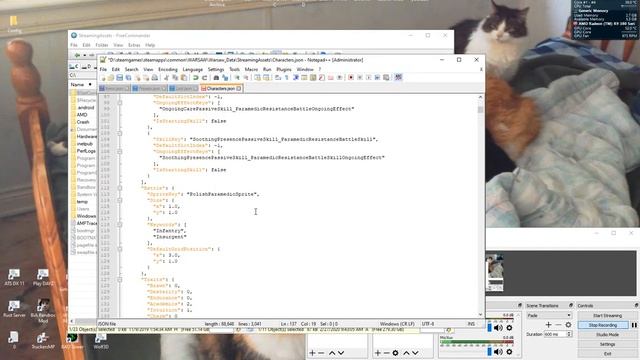640x360 pixels.
Task: Mute the upper mixer channel speaker in OBS
Action: pos(498,328)
